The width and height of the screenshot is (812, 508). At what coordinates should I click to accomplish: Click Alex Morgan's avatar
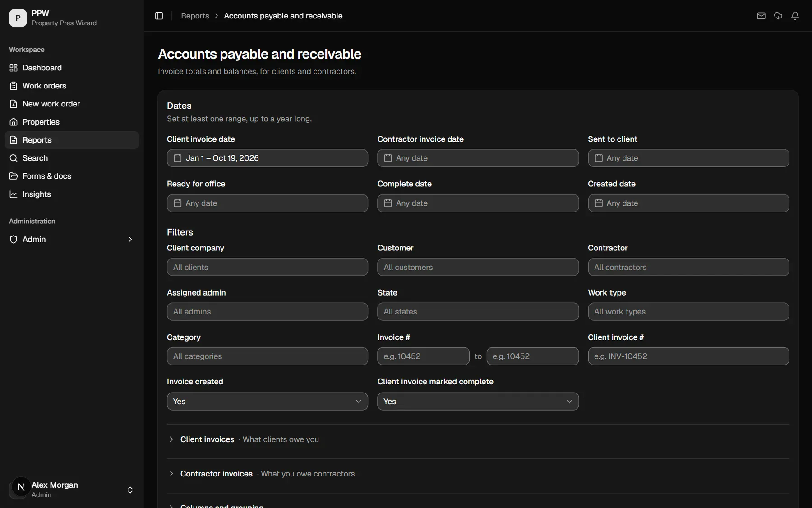[20, 488]
